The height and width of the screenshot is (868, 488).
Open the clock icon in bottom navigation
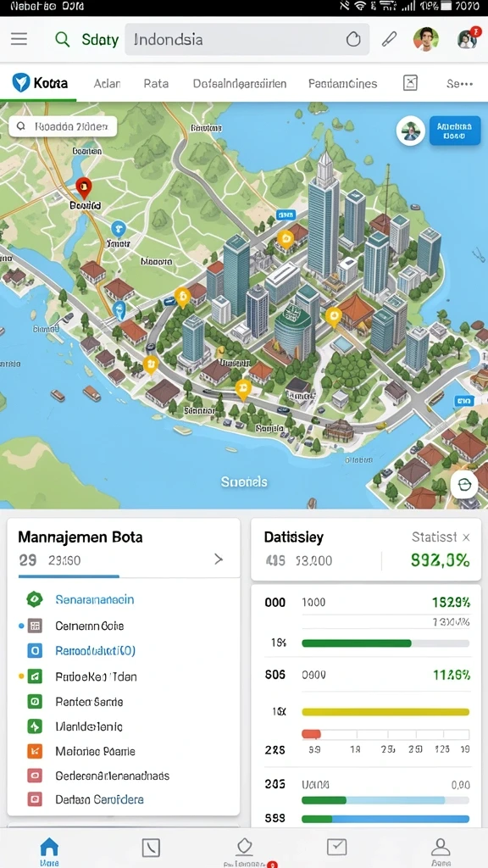tap(151, 847)
